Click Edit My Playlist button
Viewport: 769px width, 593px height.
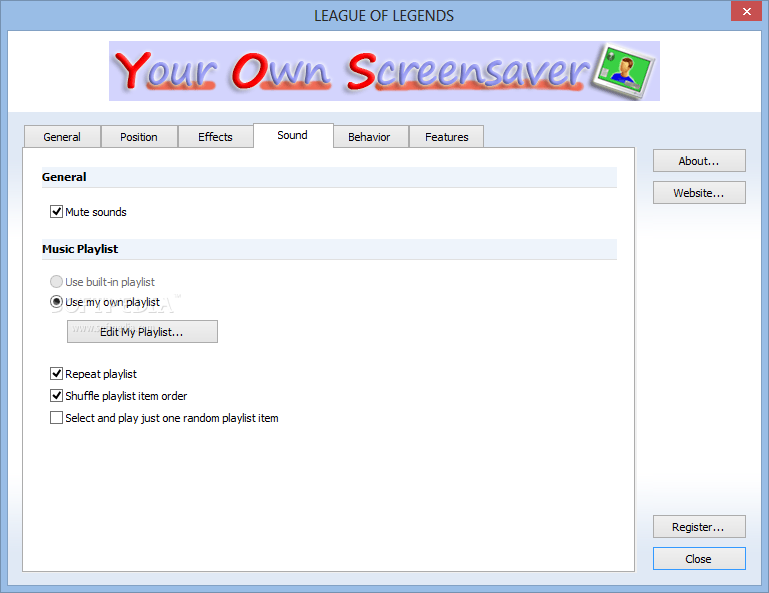(x=142, y=332)
